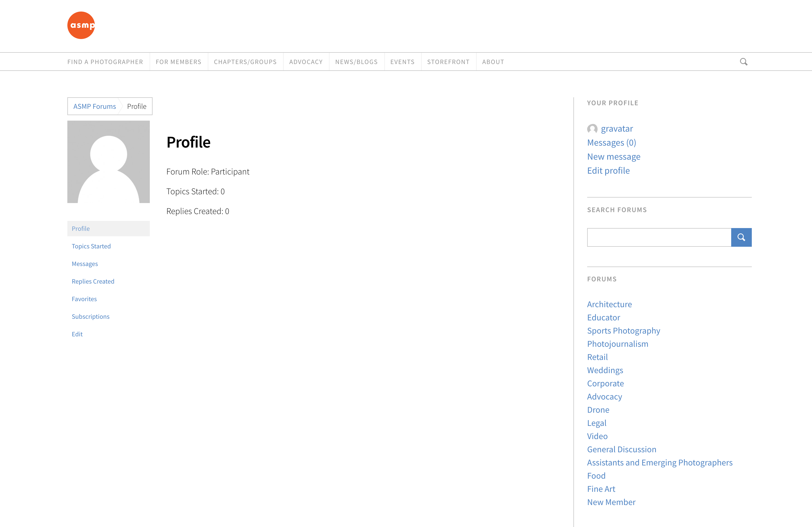Select the Replies Created sidebar tab
812x527 pixels.
[93, 281]
